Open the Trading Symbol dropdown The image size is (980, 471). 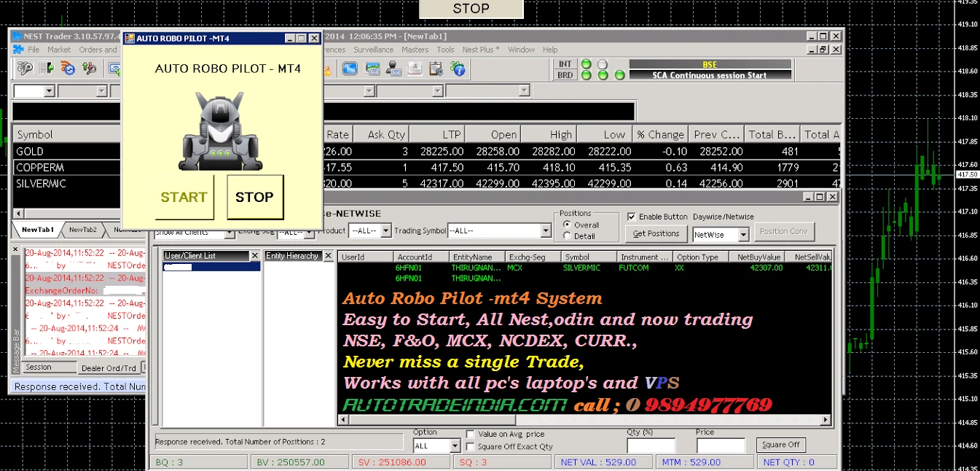click(546, 230)
